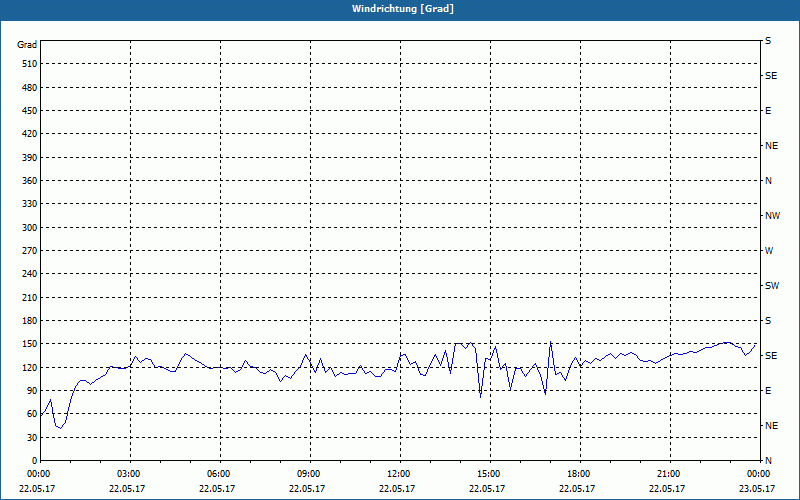Click the time label "06:00"

pos(220,474)
